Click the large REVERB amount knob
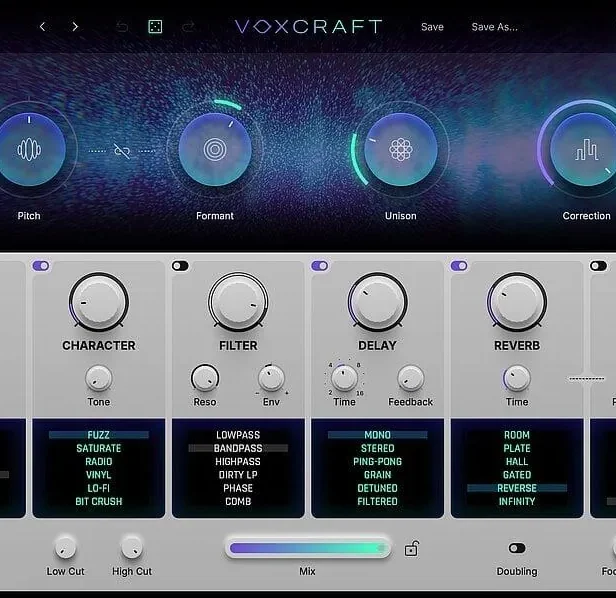616x598 pixels. pos(517,303)
